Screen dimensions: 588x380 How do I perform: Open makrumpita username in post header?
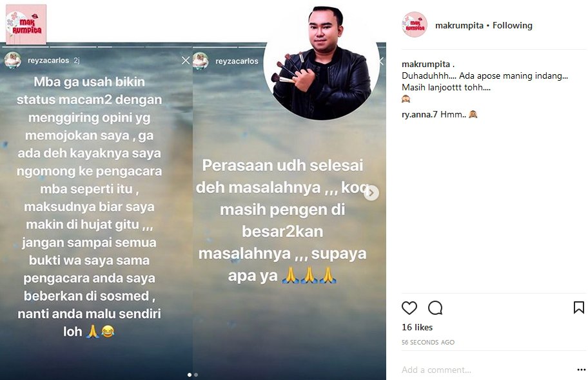pos(459,26)
